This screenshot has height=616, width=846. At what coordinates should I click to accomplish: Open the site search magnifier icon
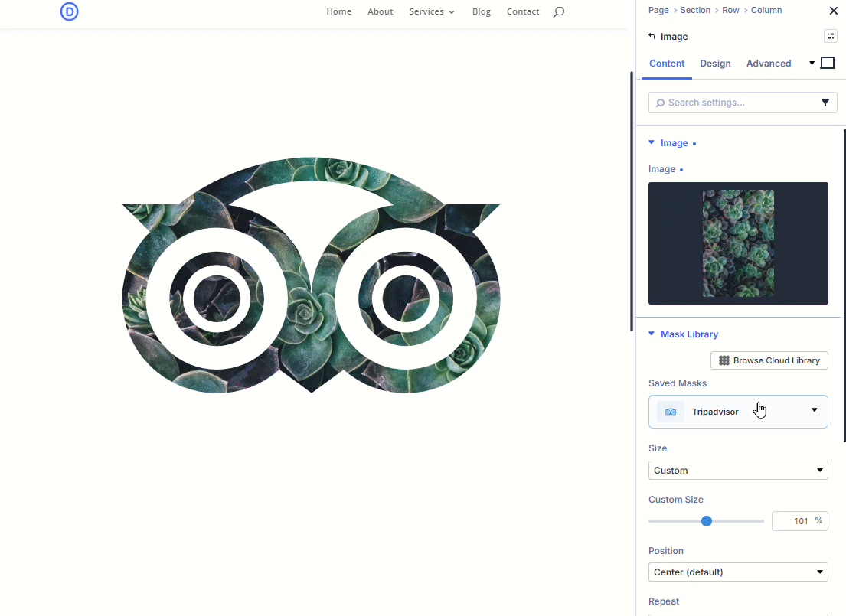point(559,12)
